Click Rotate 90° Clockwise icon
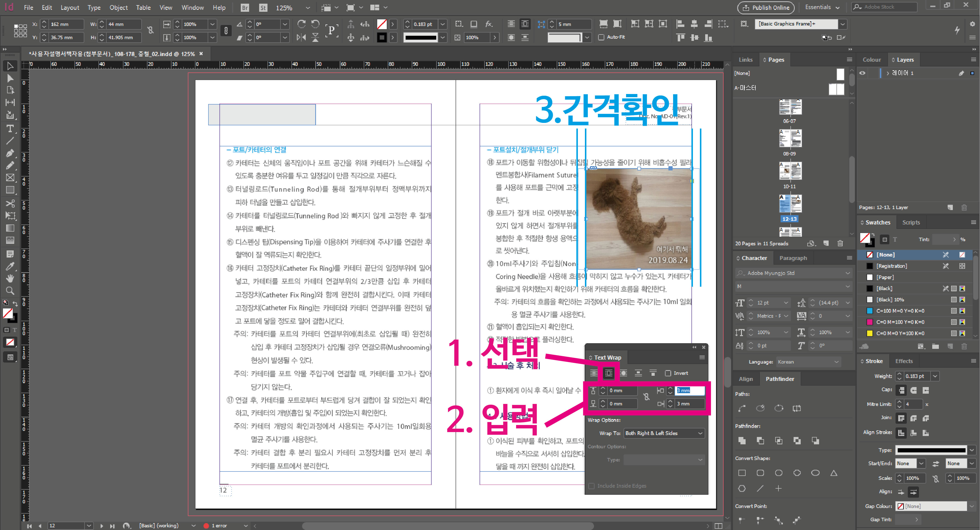Viewport: 980px width, 530px height. (301, 24)
